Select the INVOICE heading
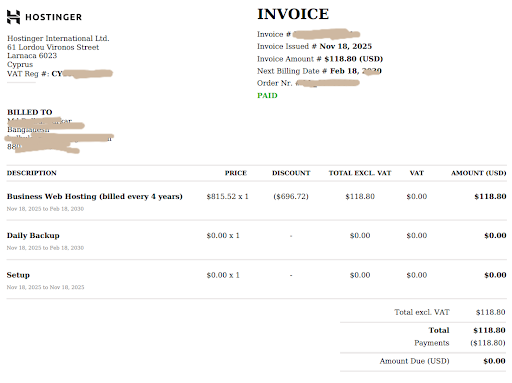The height and width of the screenshot is (383, 512). pos(293,14)
